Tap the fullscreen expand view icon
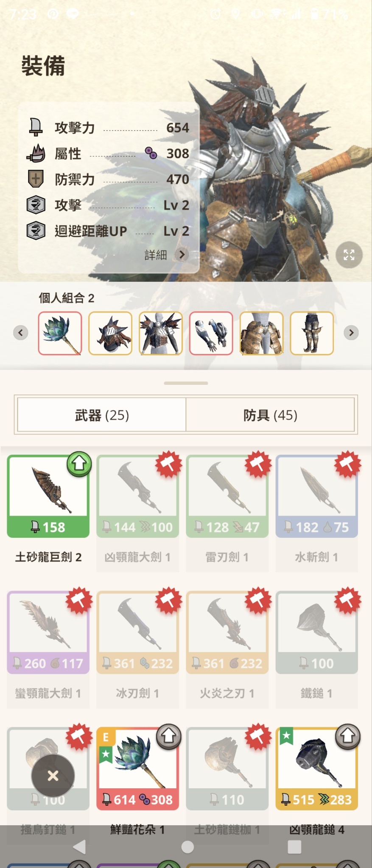This screenshot has height=868, width=372. 349,255
